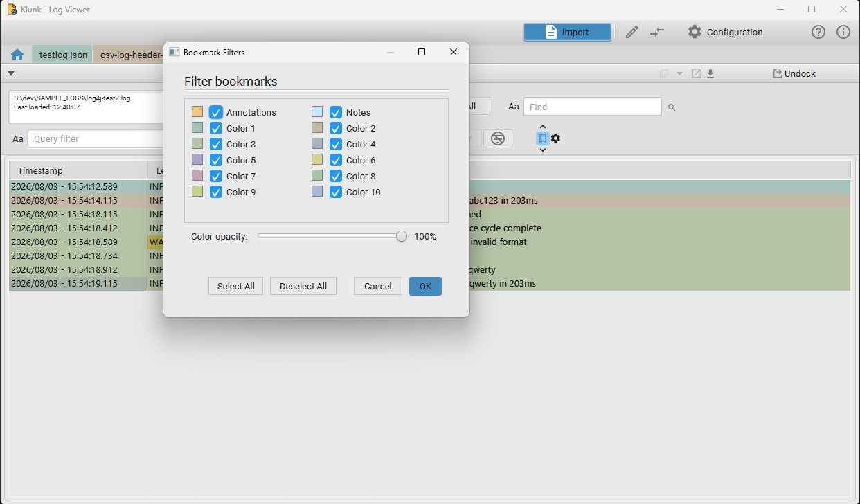
Task: Jump to next bookmark chevron down
Action: pyautogui.click(x=543, y=150)
